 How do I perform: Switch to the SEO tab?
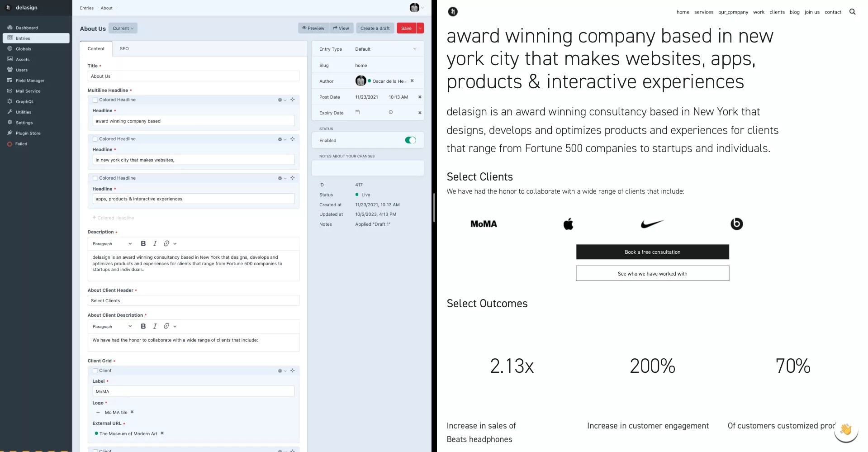[124, 49]
